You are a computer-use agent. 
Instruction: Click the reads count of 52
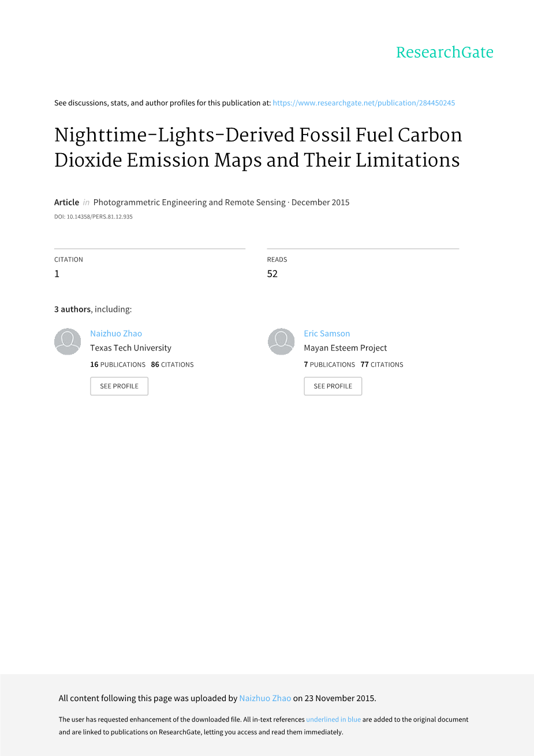[272, 274]
